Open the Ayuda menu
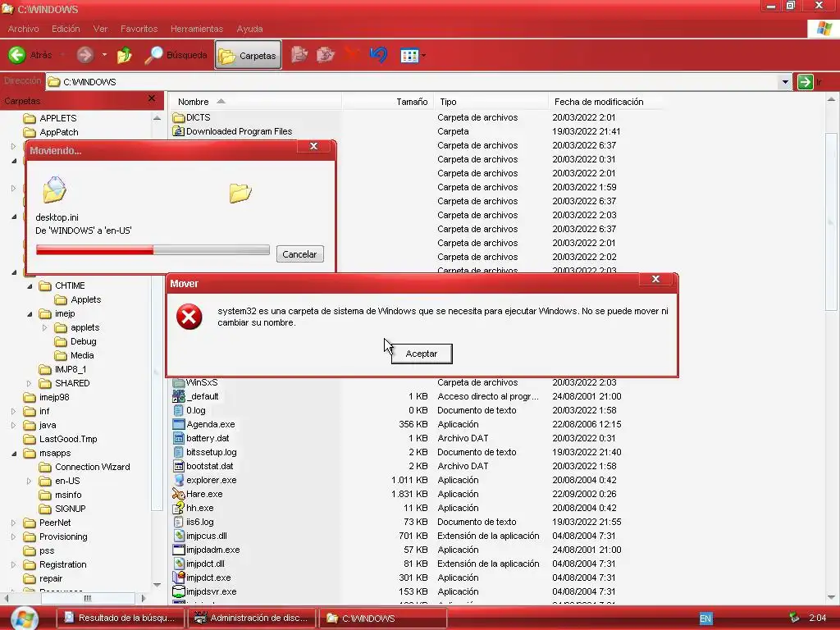Screen dimensions: 840x630 (249, 29)
